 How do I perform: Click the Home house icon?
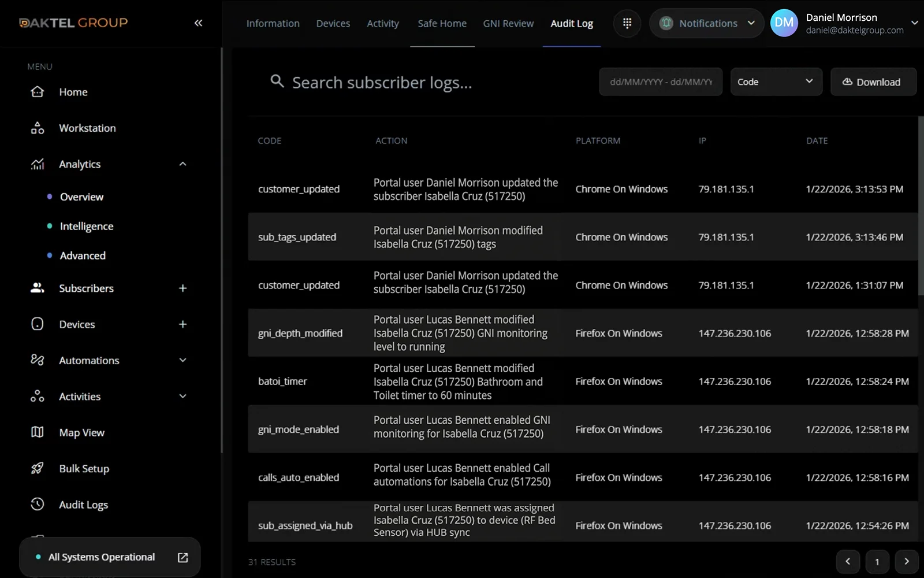coord(38,92)
